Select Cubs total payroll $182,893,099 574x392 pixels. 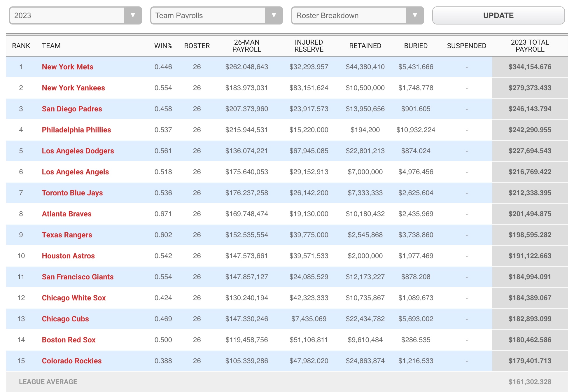click(x=530, y=319)
